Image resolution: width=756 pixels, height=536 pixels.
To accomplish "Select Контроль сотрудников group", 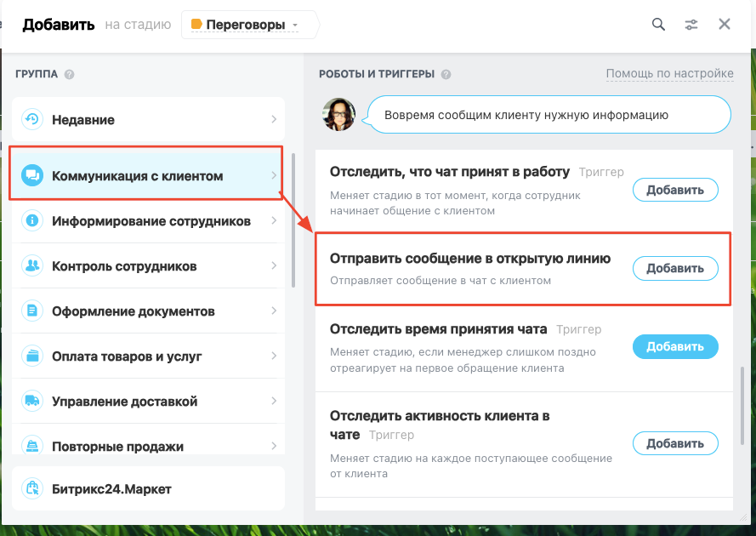I will [x=148, y=265].
